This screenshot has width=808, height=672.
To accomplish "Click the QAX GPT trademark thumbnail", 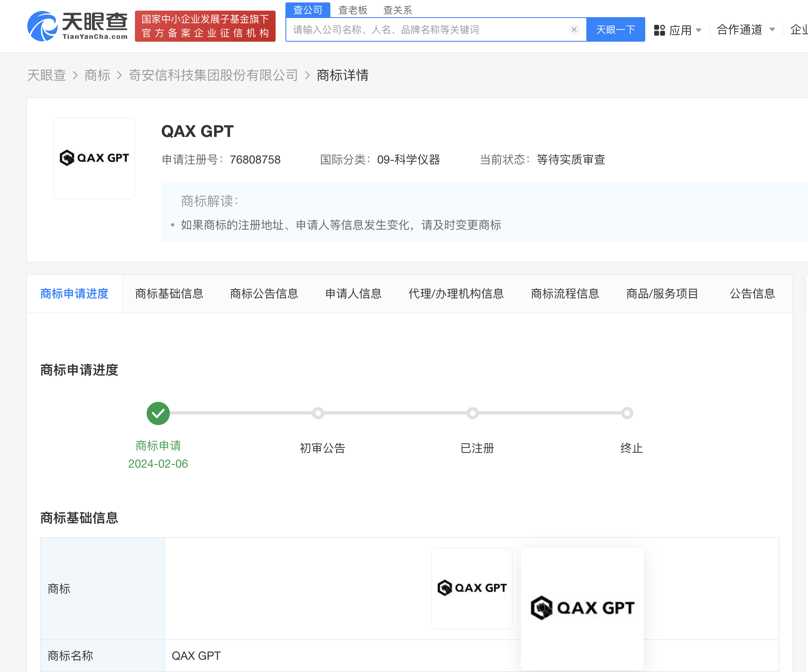I will [x=94, y=158].
